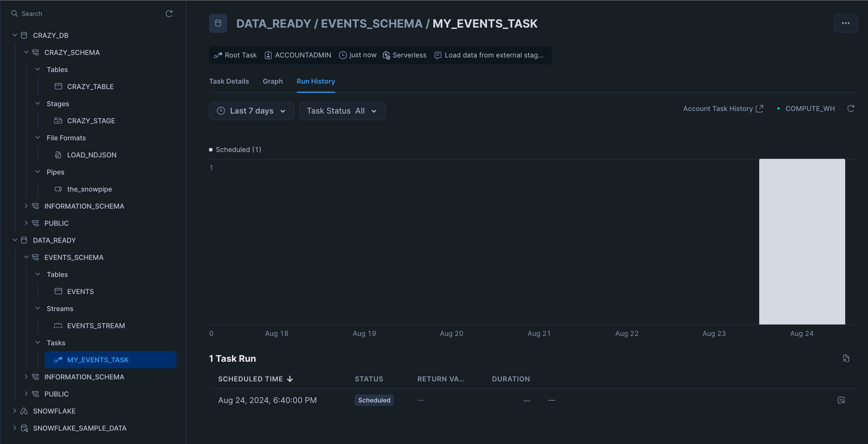Image resolution: width=868 pixels, height=444 pixels.
Task: Switch to the Graph tab
Action: tap(273, 81)
